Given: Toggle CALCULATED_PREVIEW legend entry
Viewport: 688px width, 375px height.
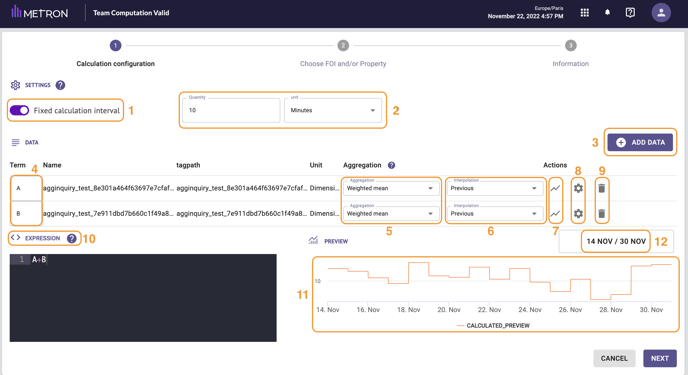Looking at the screenshot, I should click(x=494, y=325).
